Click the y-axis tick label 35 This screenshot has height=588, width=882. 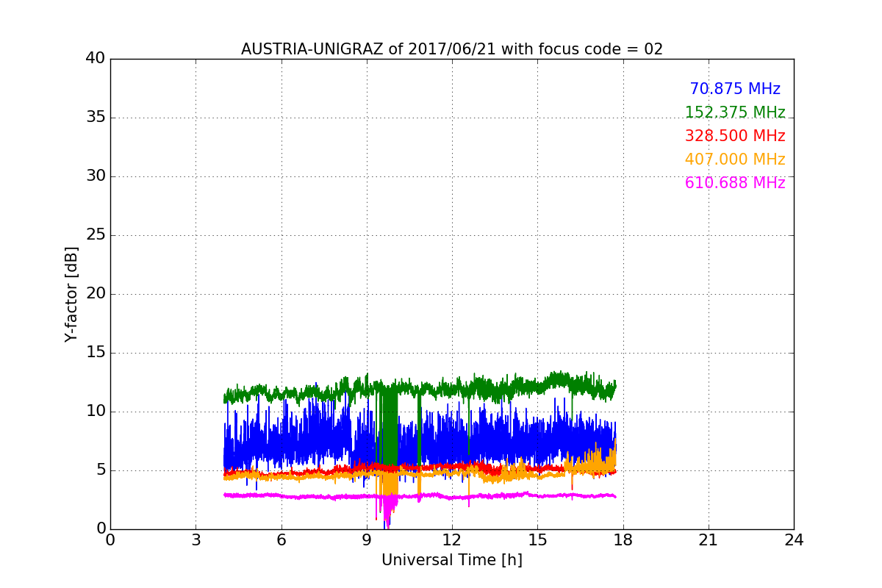tap(96, 117)
